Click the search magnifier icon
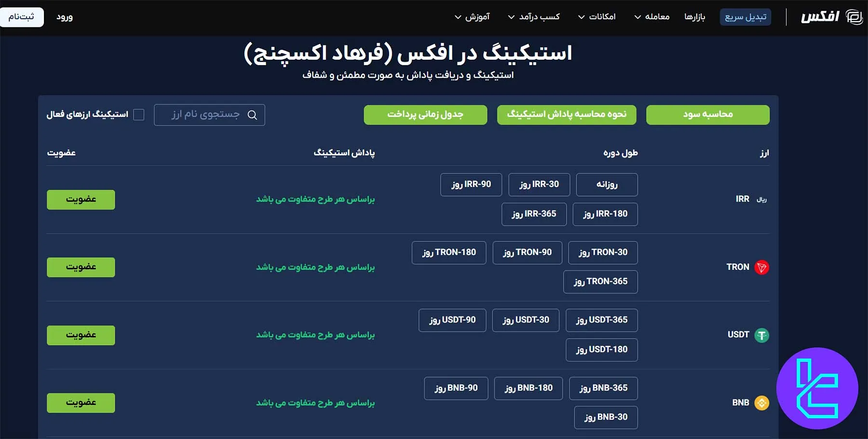Screen dimensions: 868x439 click(x=253, y=115)
